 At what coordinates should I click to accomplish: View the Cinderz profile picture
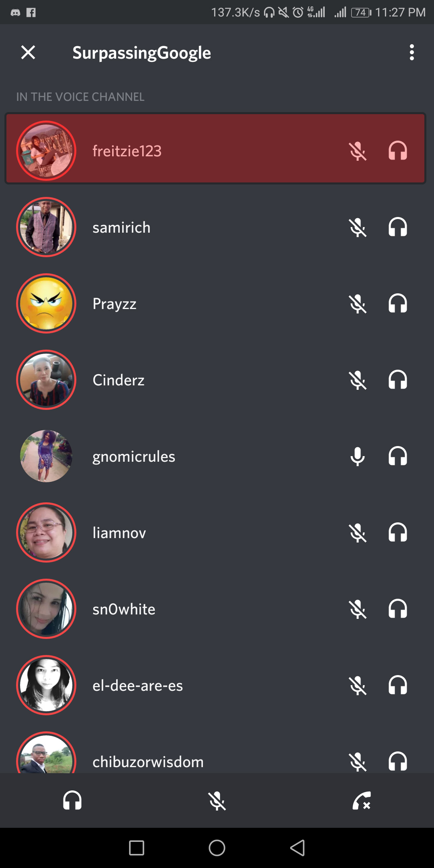pyautogui.click(x=46, y=380)
